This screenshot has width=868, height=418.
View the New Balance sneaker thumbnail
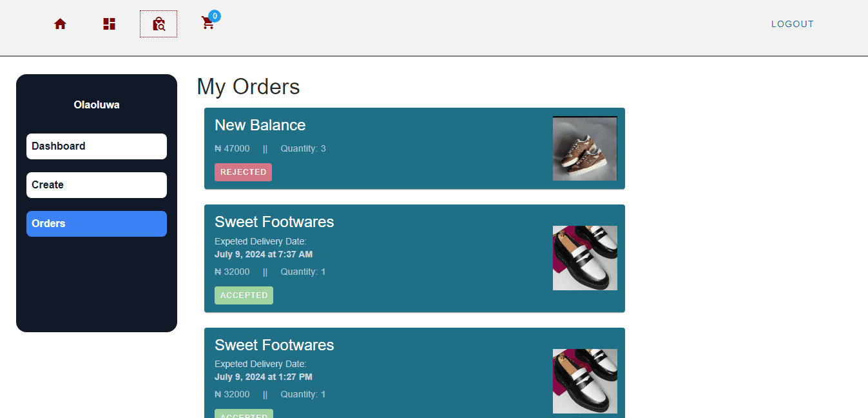[x=584, y=148]
